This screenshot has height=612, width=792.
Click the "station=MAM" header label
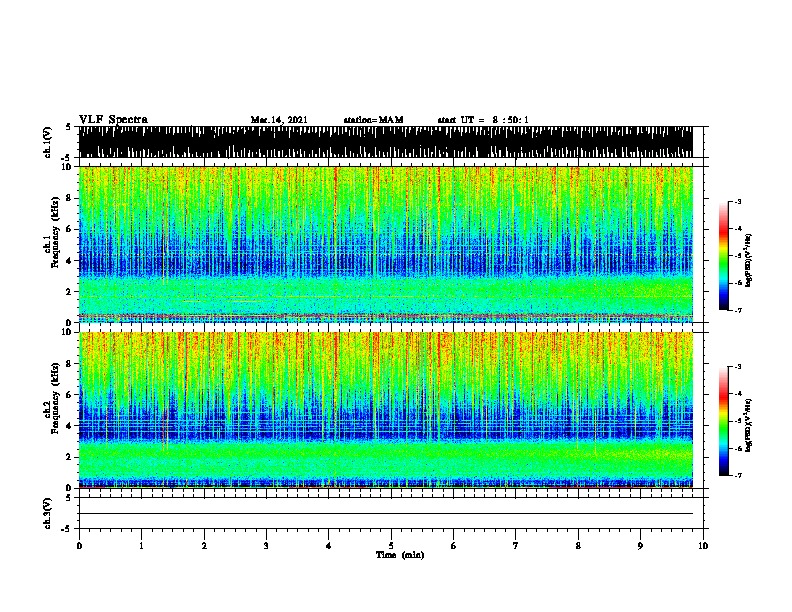coord(373,120)
